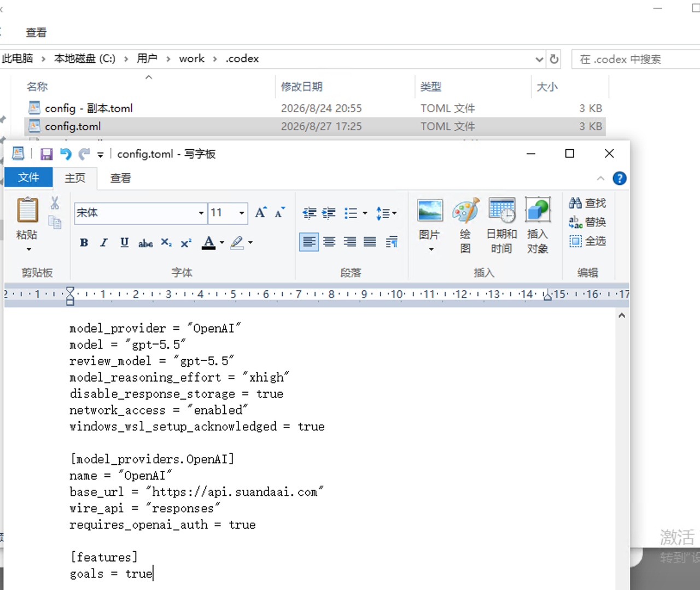Image resolution: width=700 pixels, height=590 pixels.
Task: Justify the paragraph text
Action: click(x=370, y=242)
